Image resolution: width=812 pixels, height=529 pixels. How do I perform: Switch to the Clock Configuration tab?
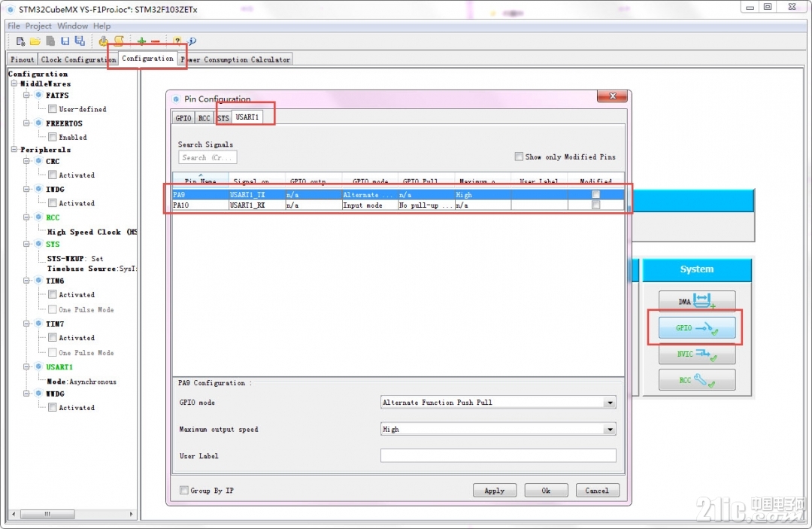click(x=78, y=59)
